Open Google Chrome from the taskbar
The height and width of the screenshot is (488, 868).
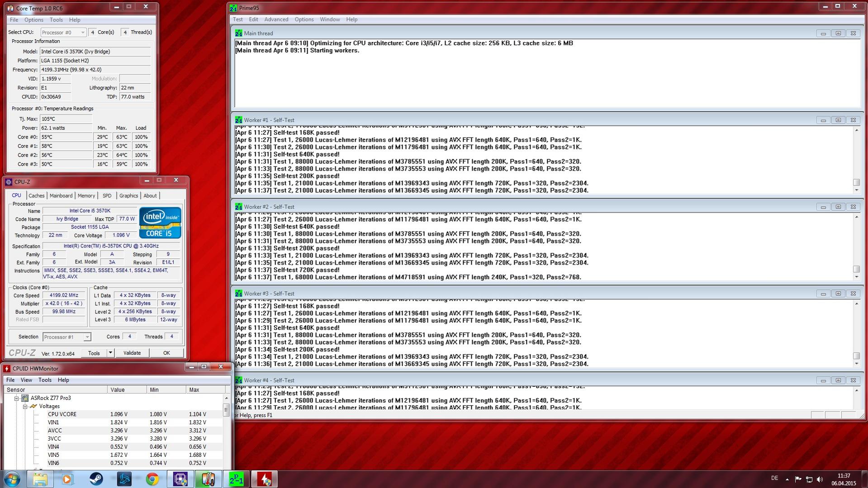tap(152, 479)
